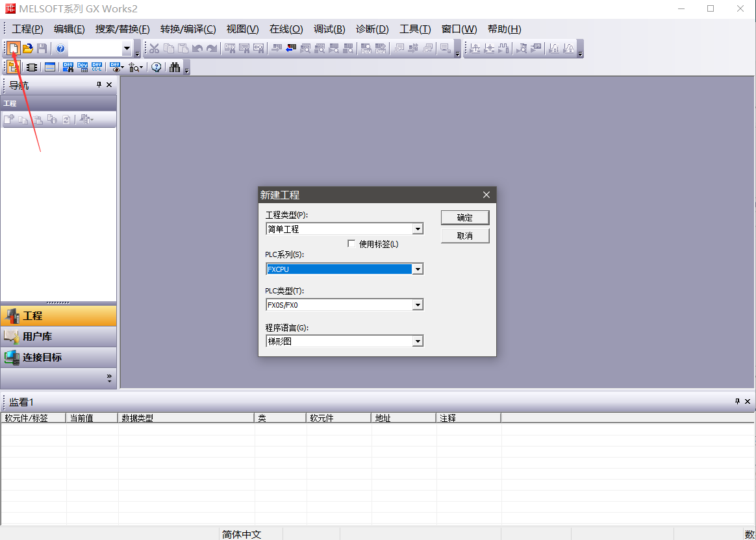
Task: Open the Project (工程) menu
Action: [27, 29]
